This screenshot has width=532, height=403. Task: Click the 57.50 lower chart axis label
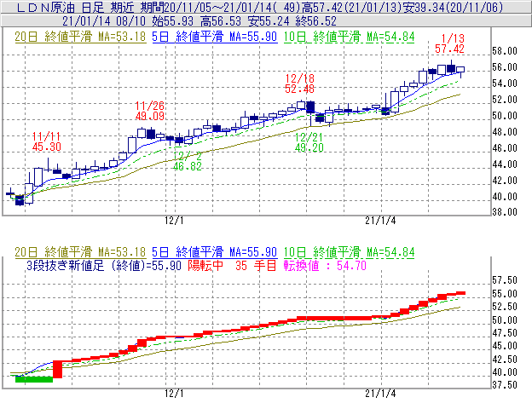pyautogui.click(x=505, y=280)
